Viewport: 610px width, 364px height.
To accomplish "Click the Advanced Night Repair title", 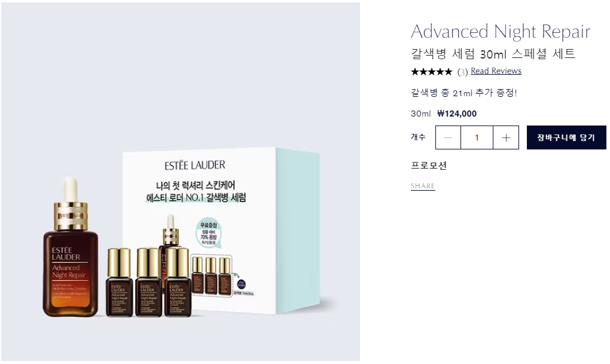I will (x=501, y=32).
